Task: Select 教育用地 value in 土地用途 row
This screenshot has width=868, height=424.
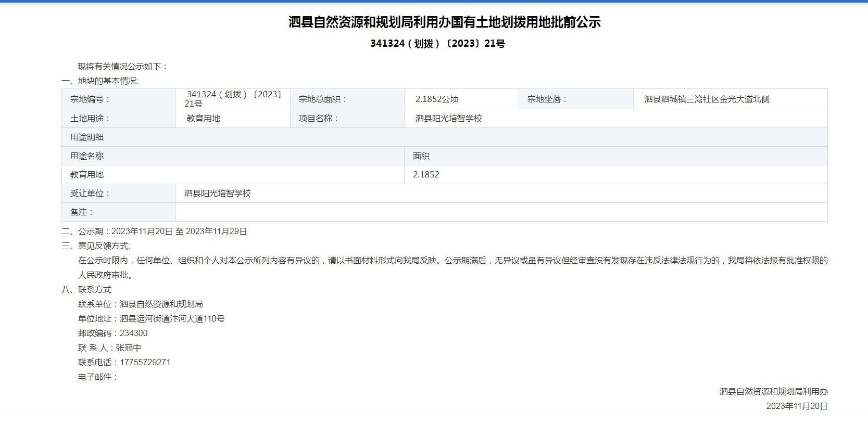Action: (x=204, y=119)
